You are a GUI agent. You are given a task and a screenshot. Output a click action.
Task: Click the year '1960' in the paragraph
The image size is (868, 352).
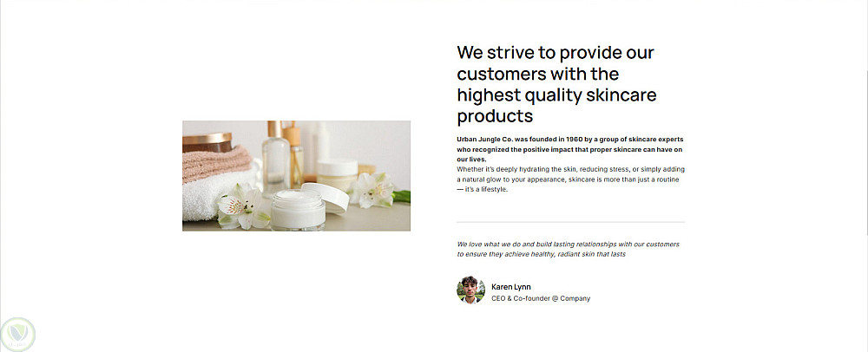coord(572,139)
